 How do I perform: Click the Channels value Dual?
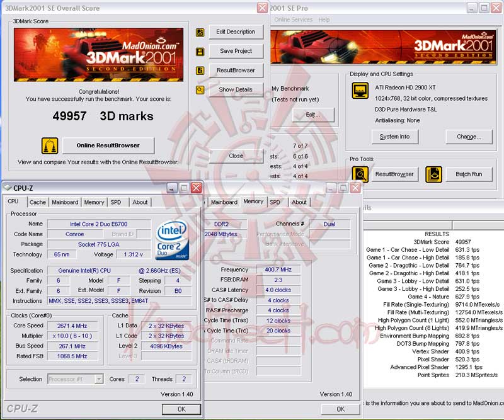[329, 224]
